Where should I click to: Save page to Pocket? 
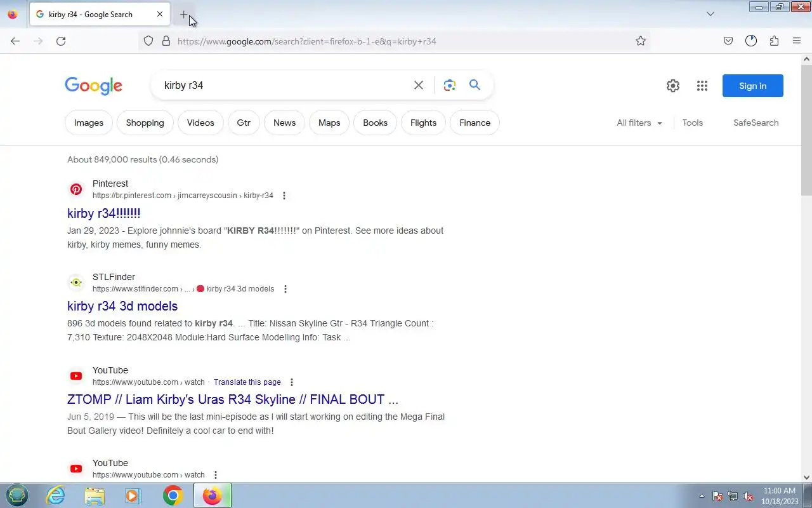728,41
